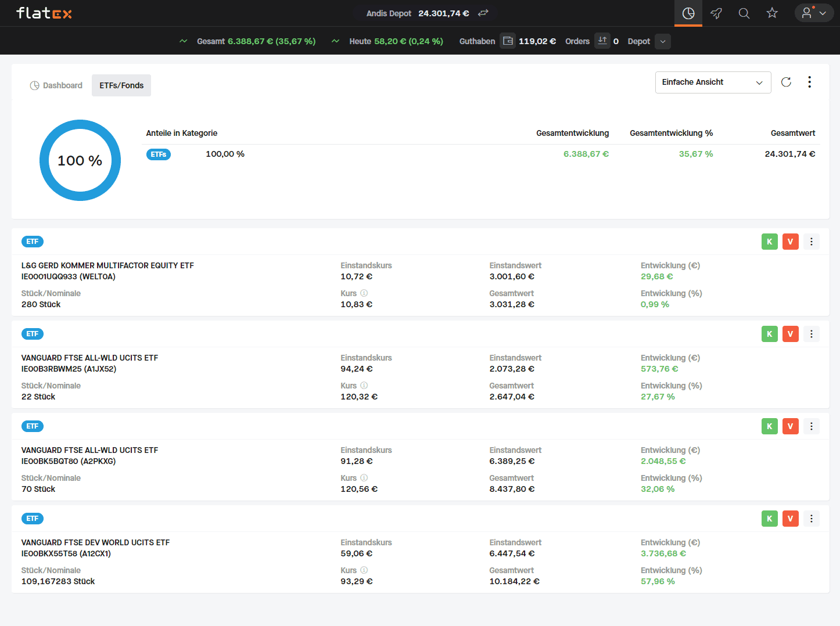The width and height of the screenshot is (840, 626).
Task: Click the ETFs category badge
Action: click(x=159, y=154)
